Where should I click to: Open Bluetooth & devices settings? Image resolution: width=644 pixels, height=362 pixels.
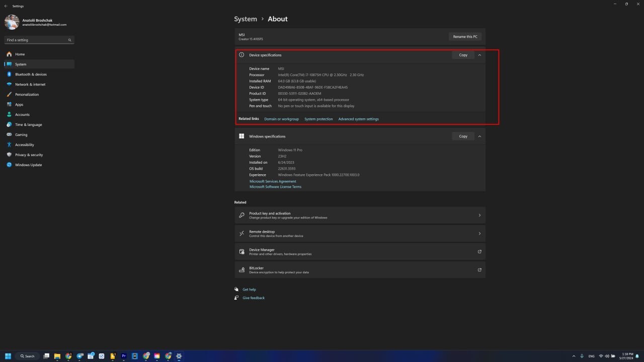39,74
